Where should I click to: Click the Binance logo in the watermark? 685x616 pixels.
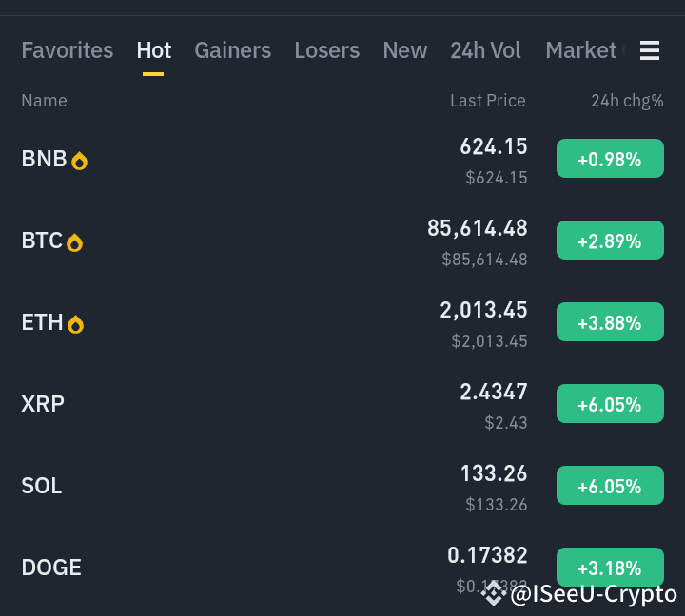(494, 593)
